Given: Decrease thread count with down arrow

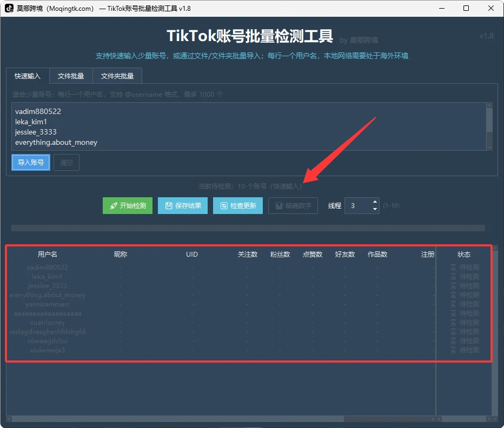Looking at the screenshot, I should click(375, 209).
